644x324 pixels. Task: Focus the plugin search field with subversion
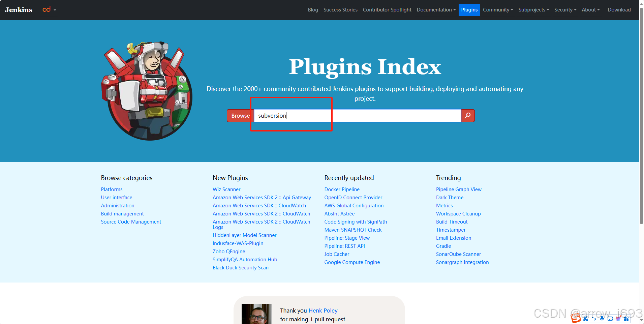[357, 116]
